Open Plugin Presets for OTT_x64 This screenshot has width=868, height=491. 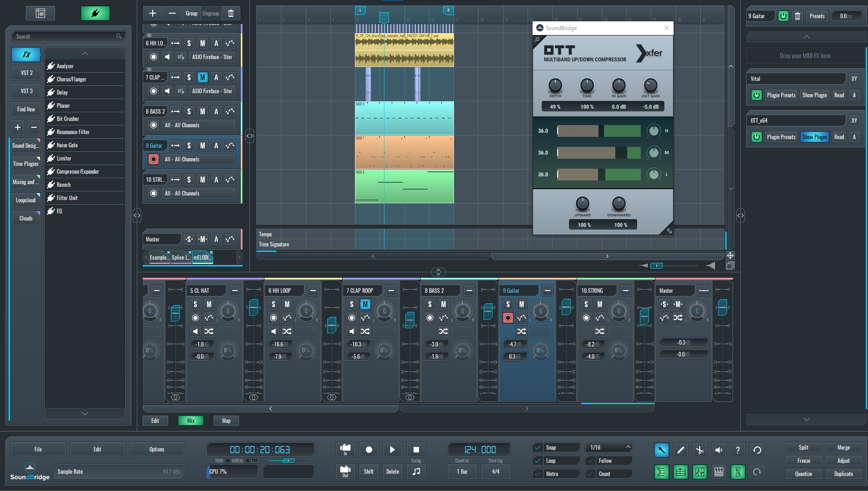tap(781, 137)
